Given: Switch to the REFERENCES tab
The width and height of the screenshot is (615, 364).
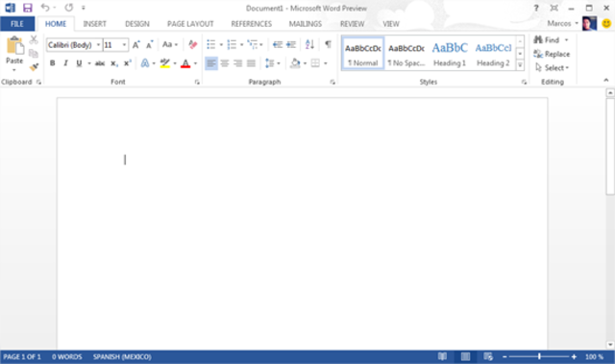Looking at the screenshot, I should (x=252, y=24).
